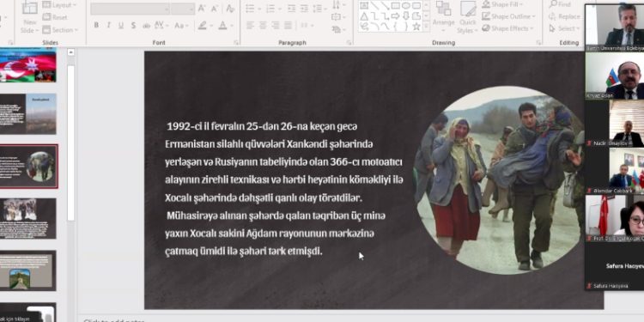
Task: Click the Alemdar Cabbarli video tile
Action: (x=615, y=171)
